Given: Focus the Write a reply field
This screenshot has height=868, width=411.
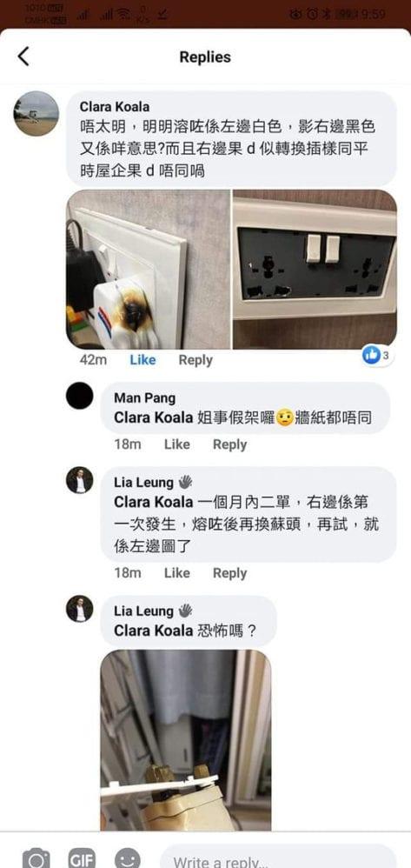Looking at the screenshot, I should coord(278,858).
